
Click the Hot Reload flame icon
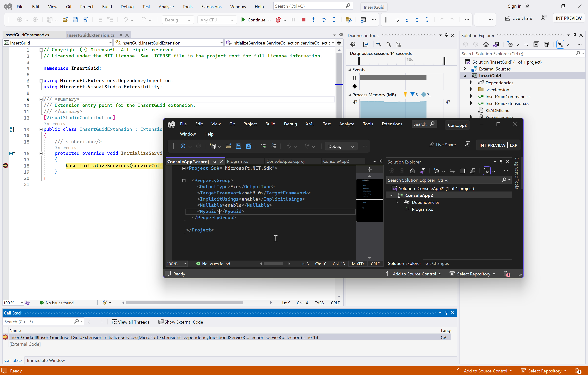pos(278,20)
